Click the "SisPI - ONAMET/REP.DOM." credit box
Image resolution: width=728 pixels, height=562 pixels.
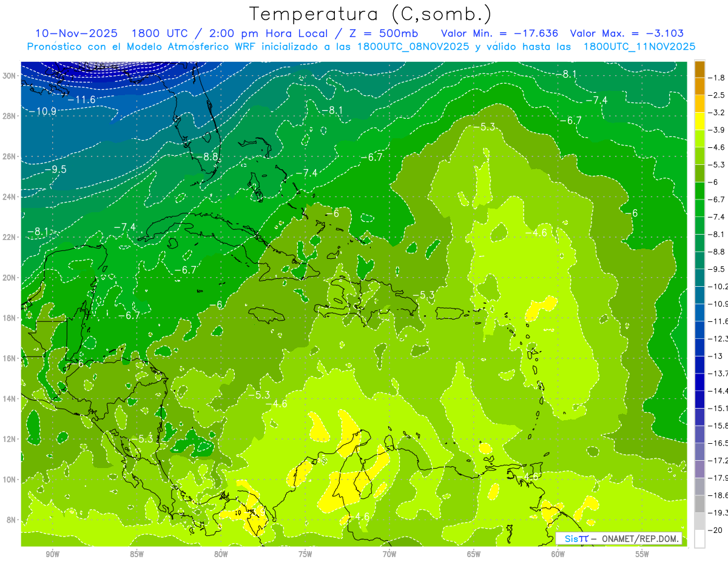(620, 538)
